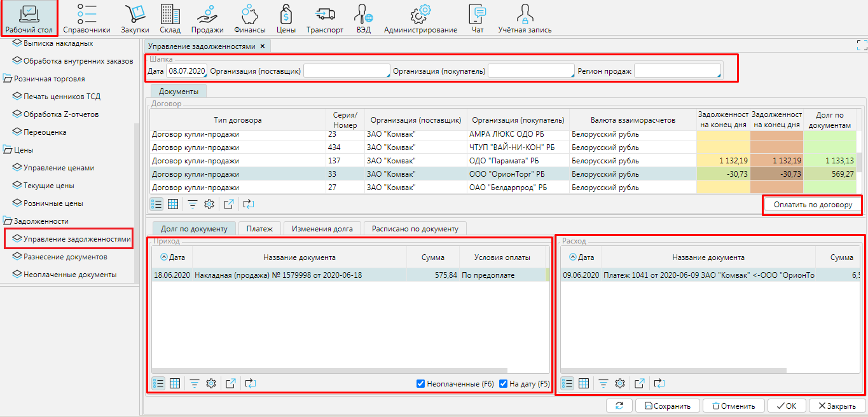Viewport: 868px width, 417px height.
Task: Switch to the Платеж tab
Action: [x=259, y=229]
